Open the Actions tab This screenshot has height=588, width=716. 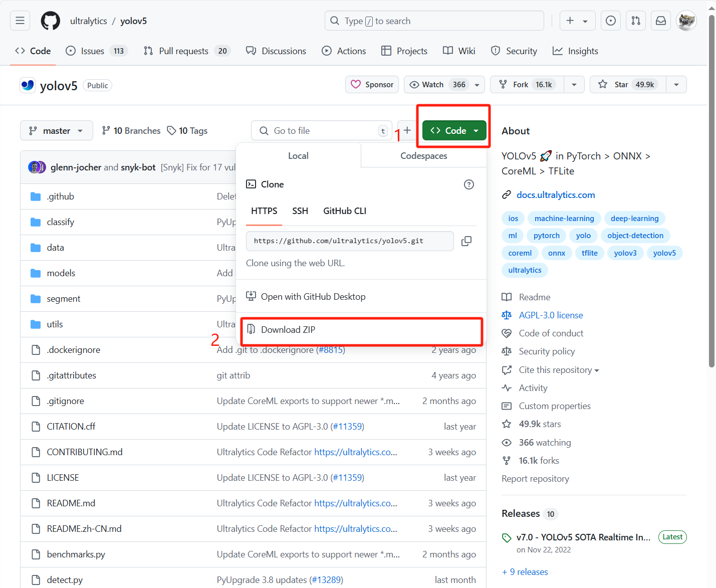point(344,51)
